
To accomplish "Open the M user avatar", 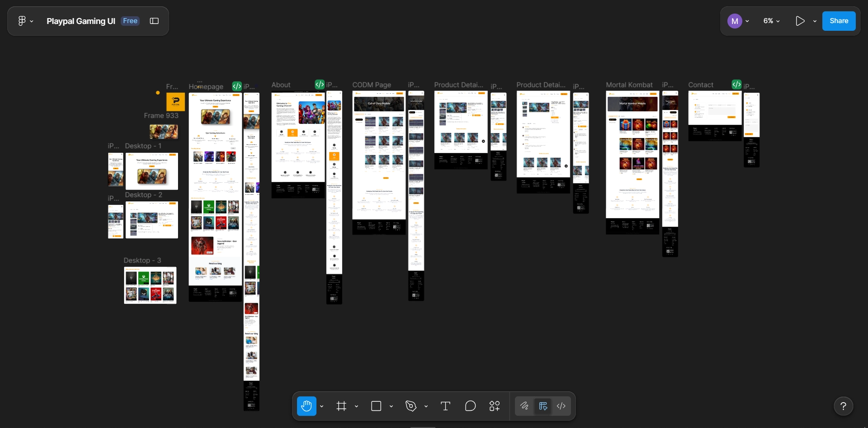I will pos(735,21).
